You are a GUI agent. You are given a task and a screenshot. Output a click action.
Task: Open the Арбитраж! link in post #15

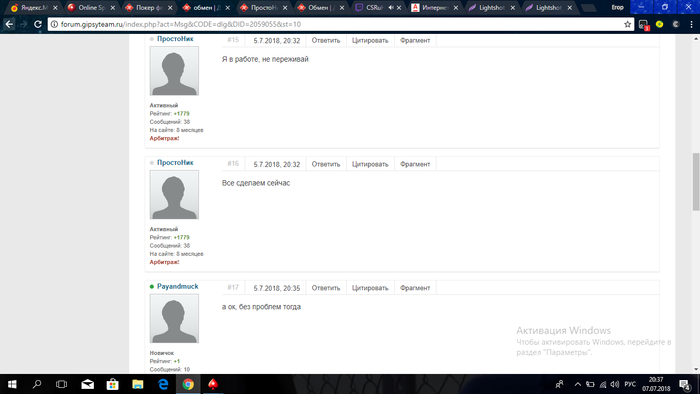point(164,138)
